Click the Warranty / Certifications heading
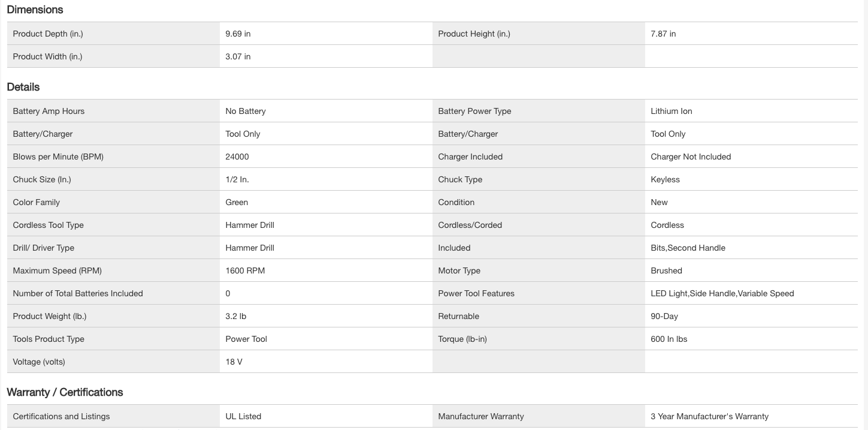The height and width of the screenshot is (430, 868). 65,392
